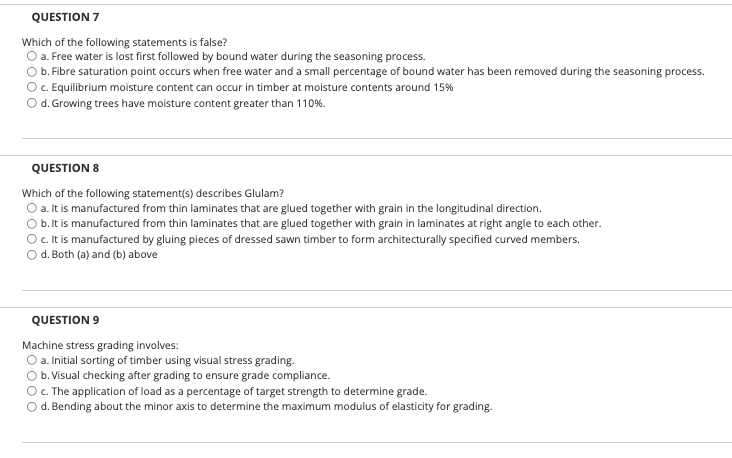Choose Visual checking after grading option
732x458 pixels.
coord(31,376)
